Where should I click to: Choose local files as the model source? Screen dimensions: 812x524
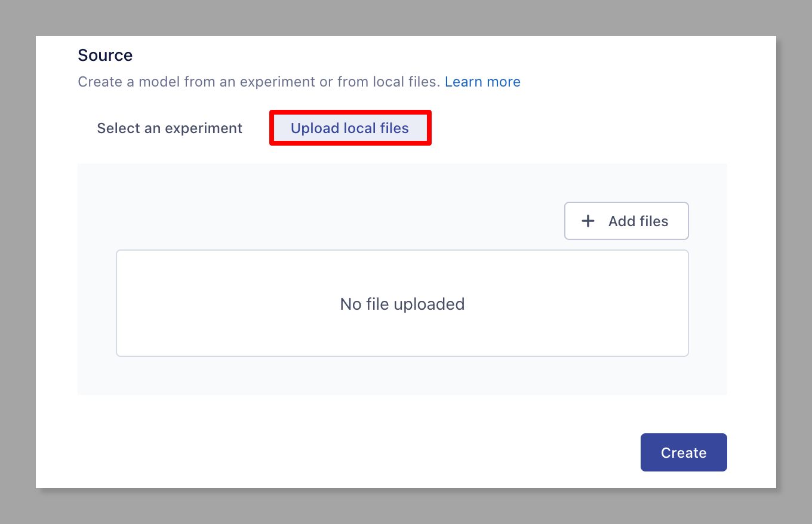(x=350, y=128)
